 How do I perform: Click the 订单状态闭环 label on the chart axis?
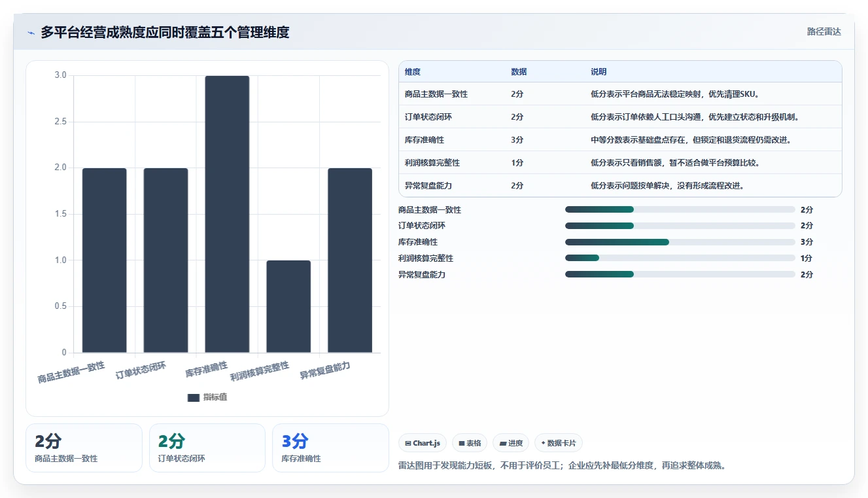[141, 370]
